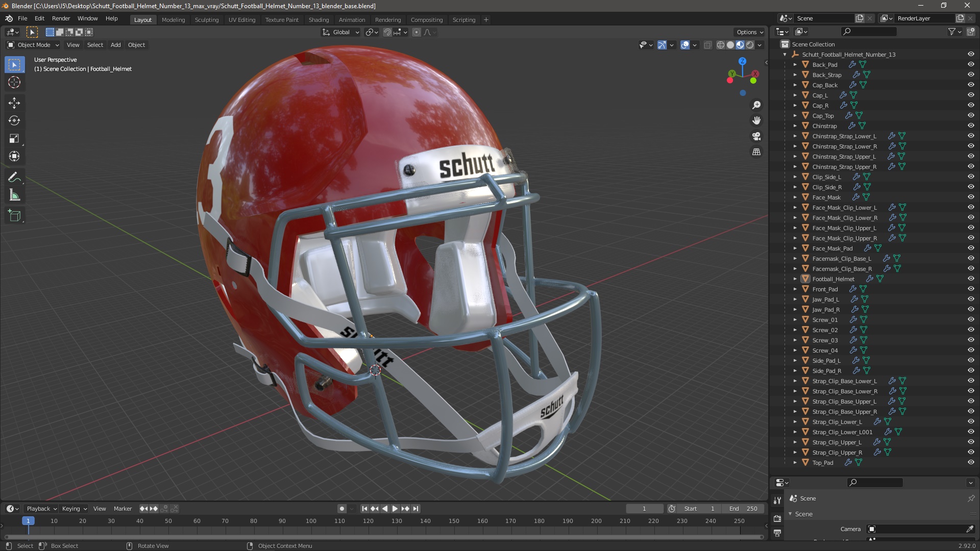Open the shading options dropdown arrow
This screenshot has width=980, height=551.
click(x=760, y=45)
